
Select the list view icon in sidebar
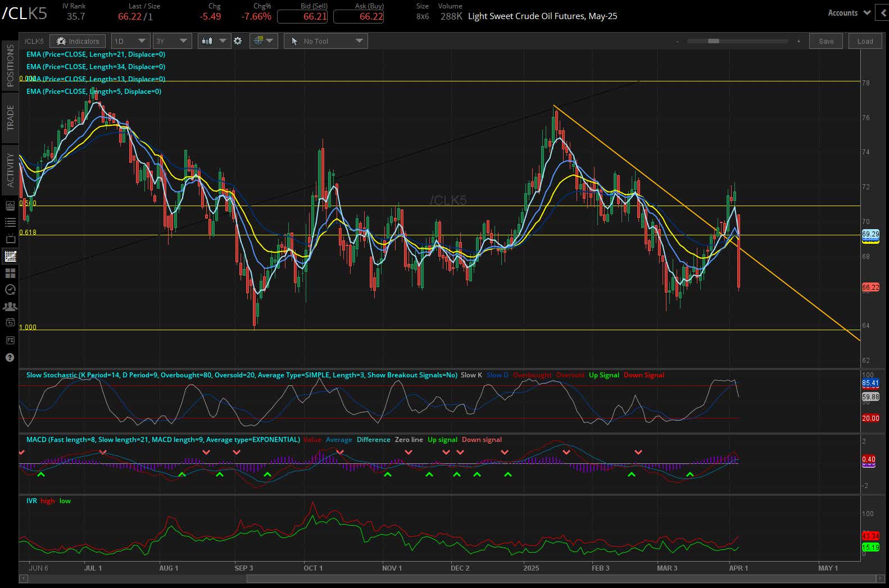(x=10, y=222)
